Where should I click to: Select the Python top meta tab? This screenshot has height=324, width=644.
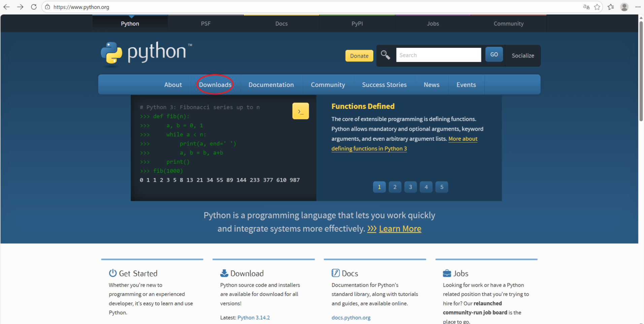point(130,24)
